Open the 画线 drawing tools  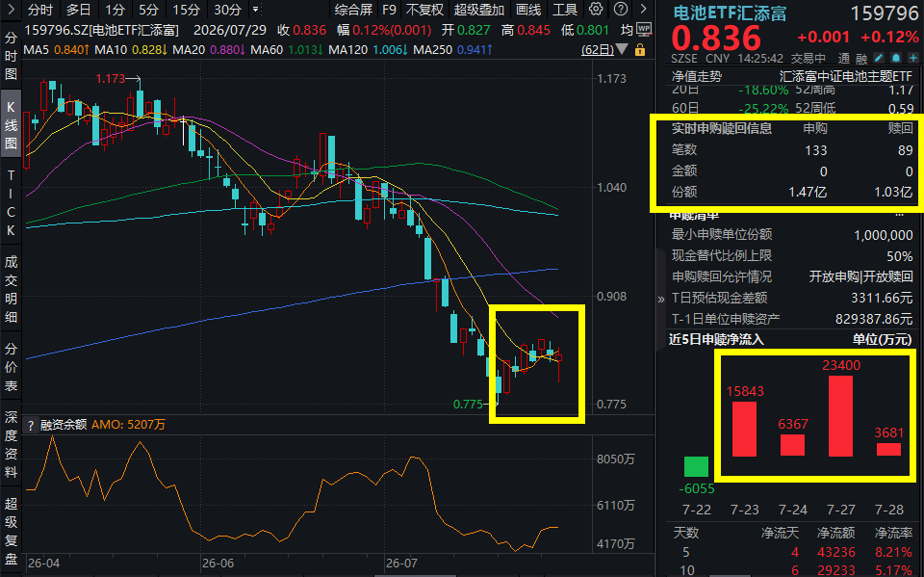click(x=528, y=10)
